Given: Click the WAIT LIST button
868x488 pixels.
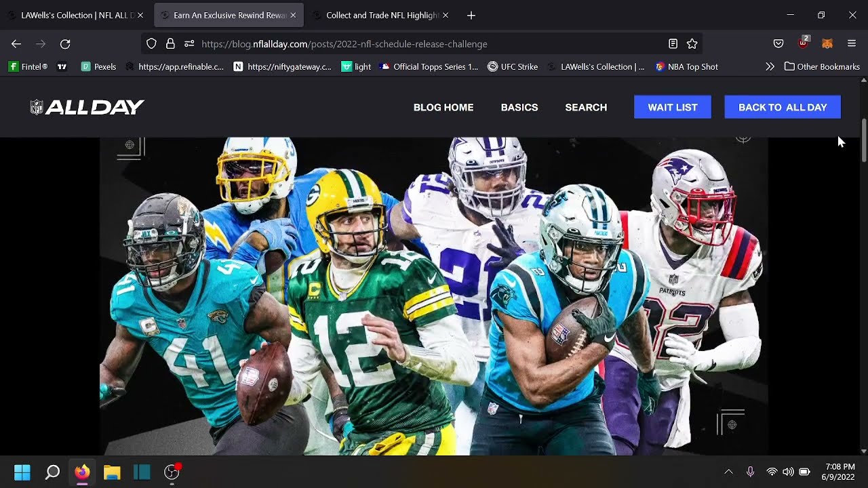Looking at the screenshot, I should (x=673, y=107).
